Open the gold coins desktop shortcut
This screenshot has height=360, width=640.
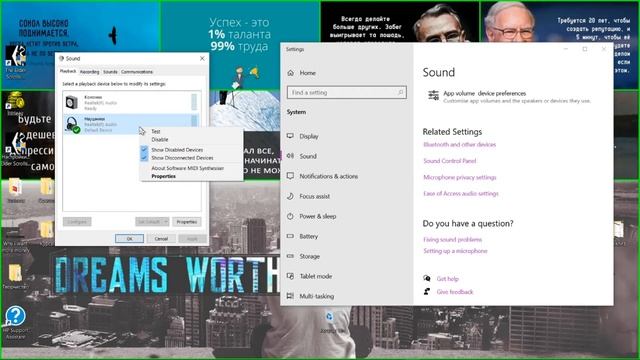point(15,104)
